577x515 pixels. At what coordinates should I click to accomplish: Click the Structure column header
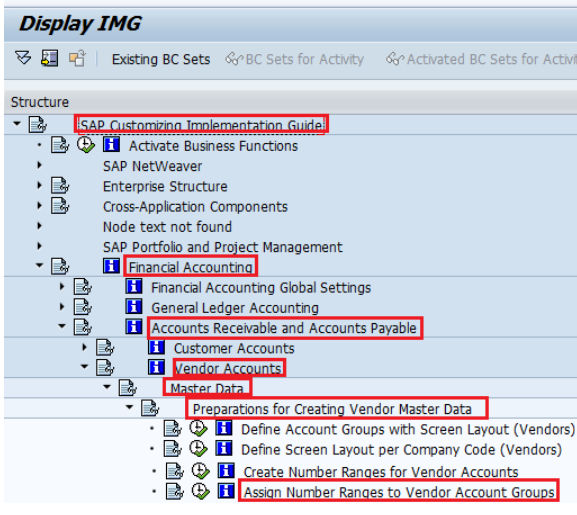pyautogui.click(x=40, y=102)
